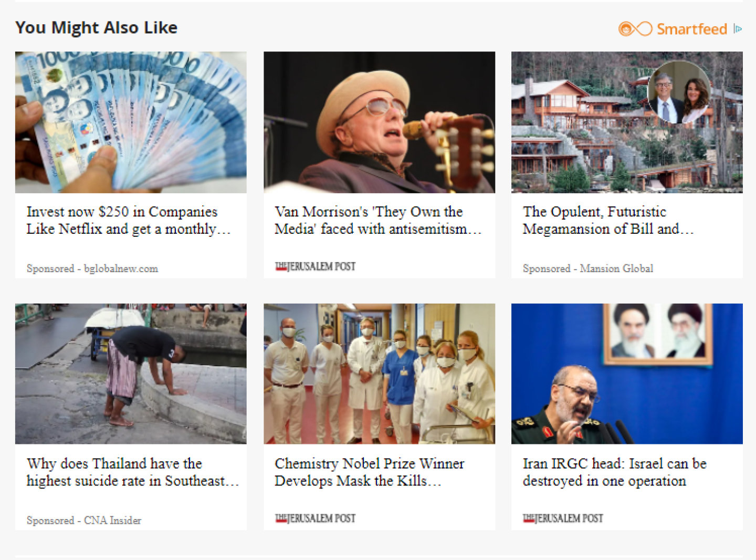Click 'Sponsored - Mansion Global' label
Viewport: 756px width, 560px height.
coord(588,268)
